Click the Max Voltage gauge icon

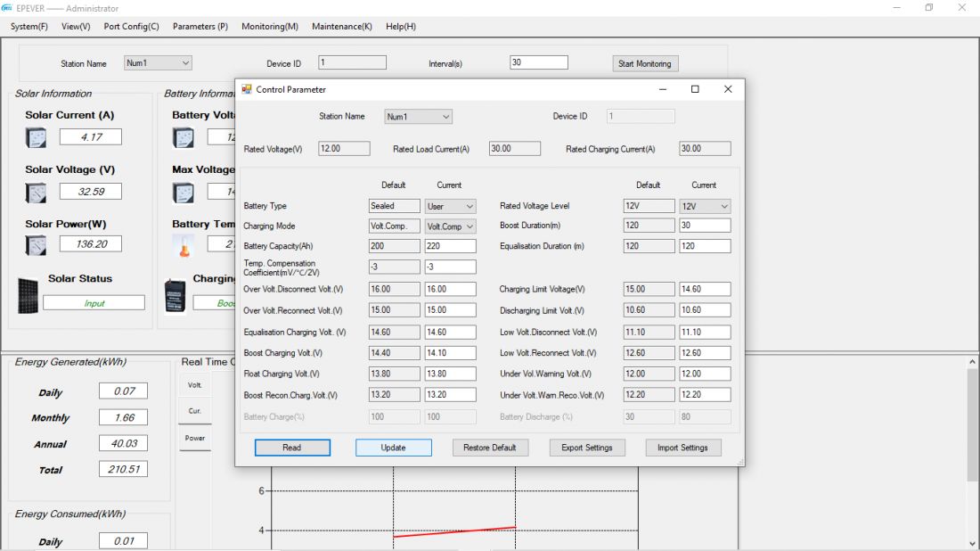184,193
